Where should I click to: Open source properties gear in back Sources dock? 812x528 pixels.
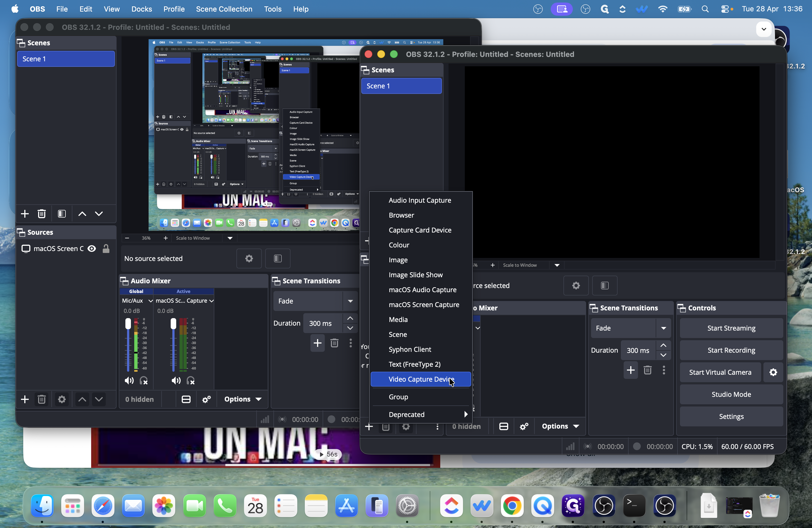click(62, 399)
